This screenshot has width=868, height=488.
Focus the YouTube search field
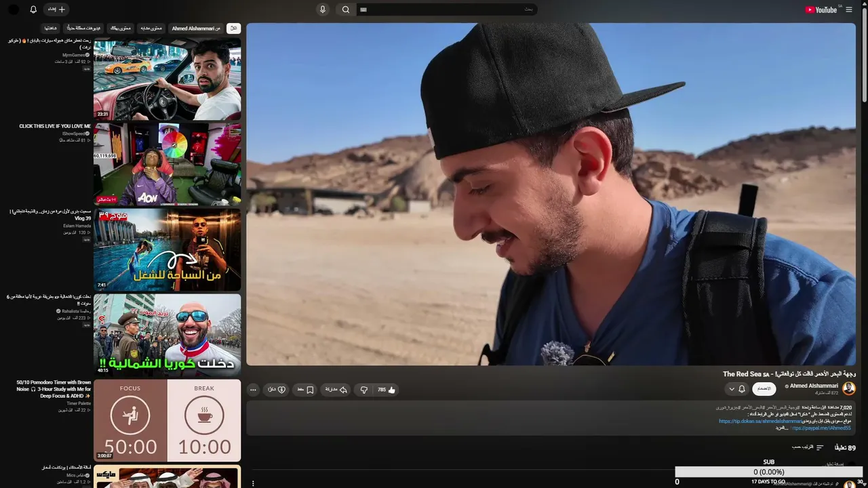(446, 9)
